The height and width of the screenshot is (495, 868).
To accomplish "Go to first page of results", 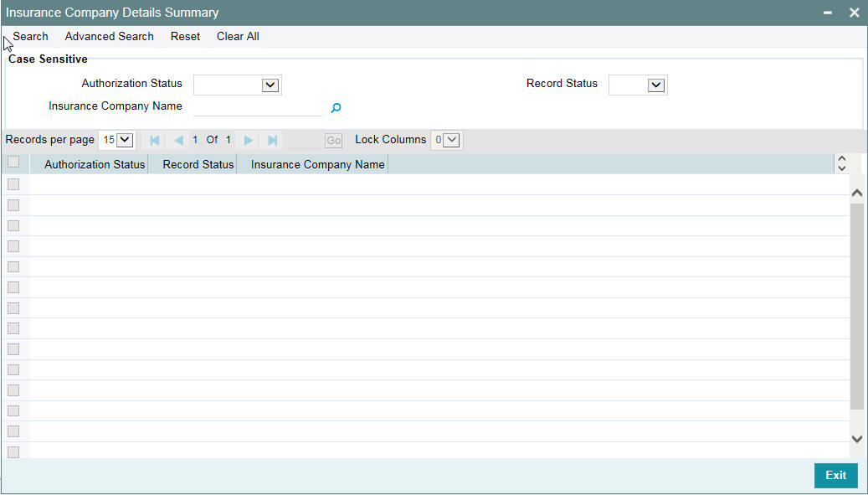I will tap(155, 140).
